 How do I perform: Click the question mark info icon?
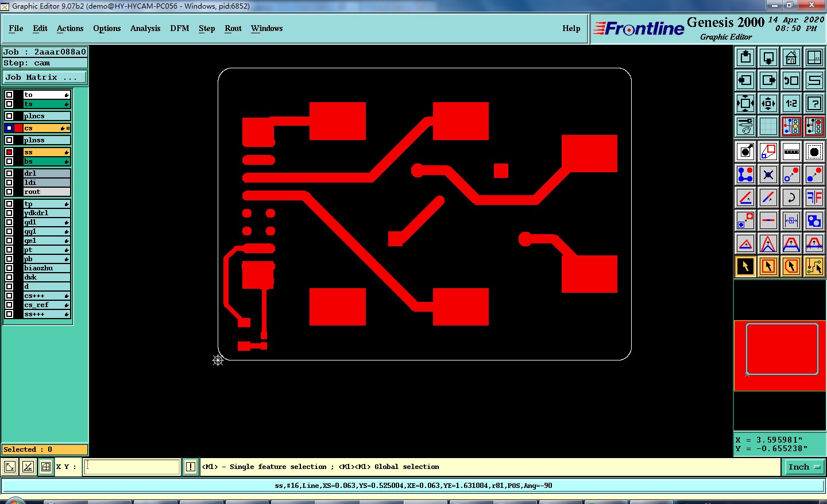coord(814,103)
